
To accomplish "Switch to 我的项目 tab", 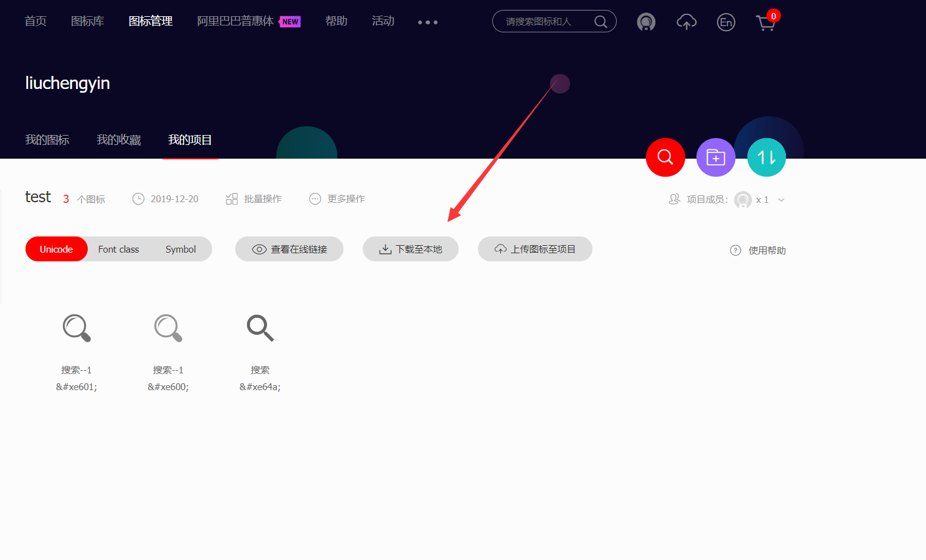I will pyautogui.click(x=190, y=140).
